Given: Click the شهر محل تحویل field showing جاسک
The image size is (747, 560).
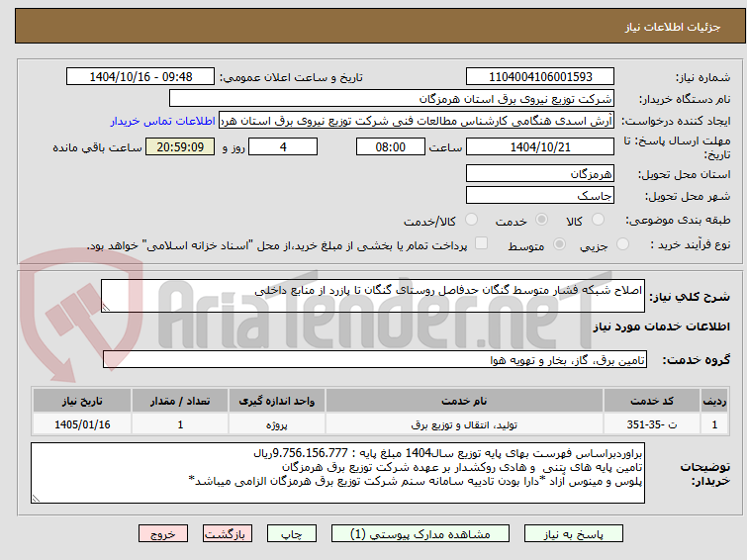Looking at the screenshot, I should coord(540,195).
